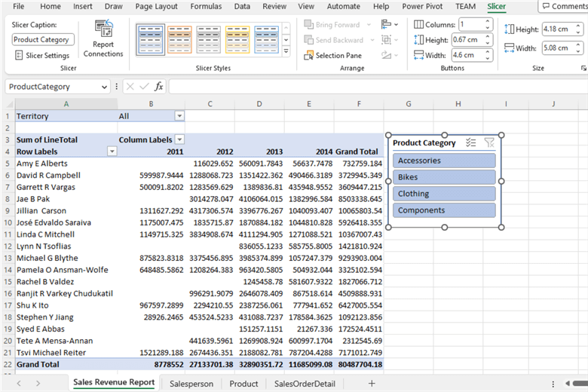Click the button Height field 0.67 cm

(467, 40)
